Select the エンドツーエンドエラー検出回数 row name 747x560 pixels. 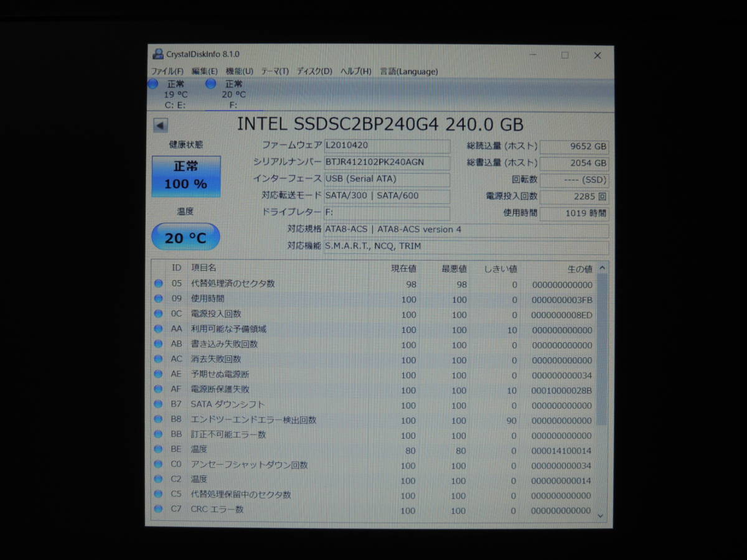[x=253, y=420]
